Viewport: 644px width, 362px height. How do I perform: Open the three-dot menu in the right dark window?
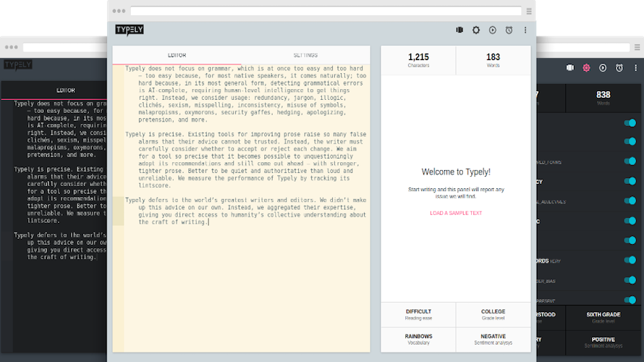point(635,68)
